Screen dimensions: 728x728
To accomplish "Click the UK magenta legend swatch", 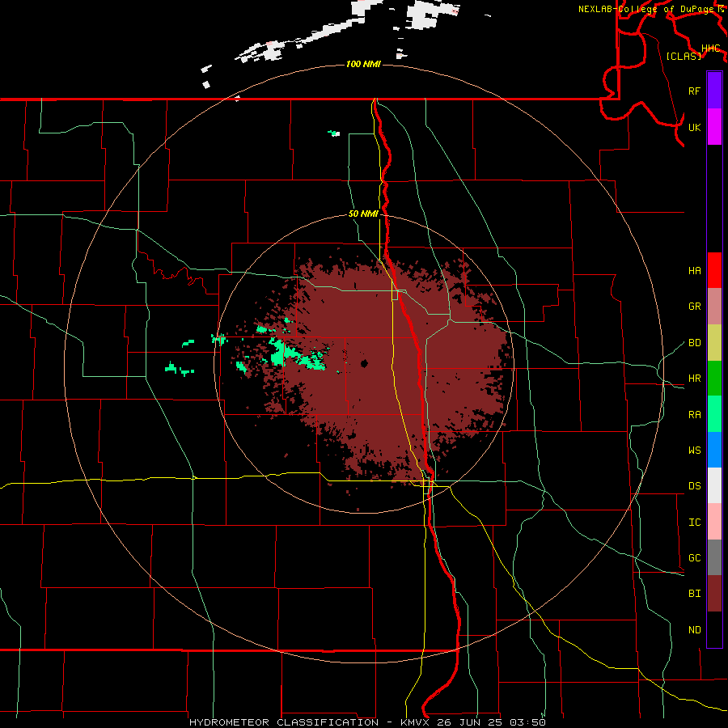I will 714,127.
